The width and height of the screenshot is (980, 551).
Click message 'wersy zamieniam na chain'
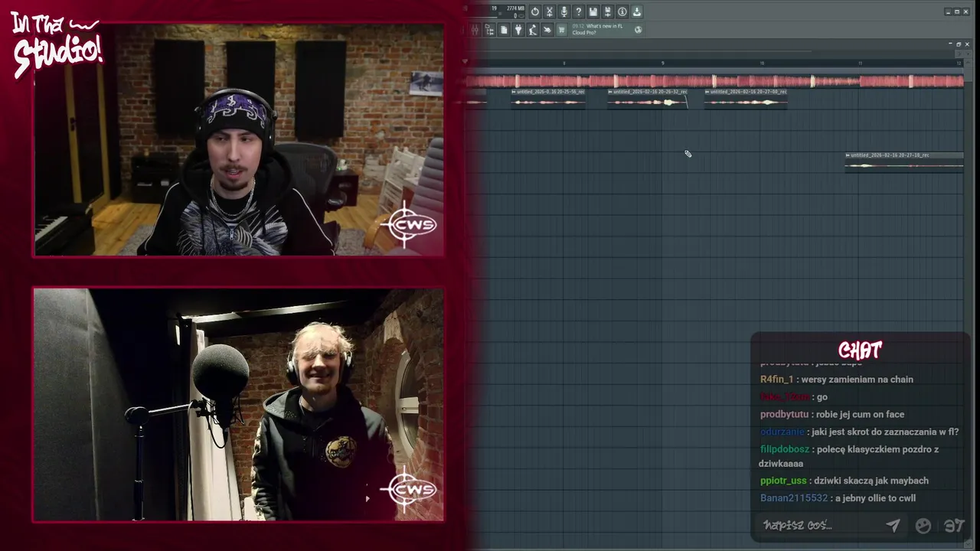coord(857,380)
